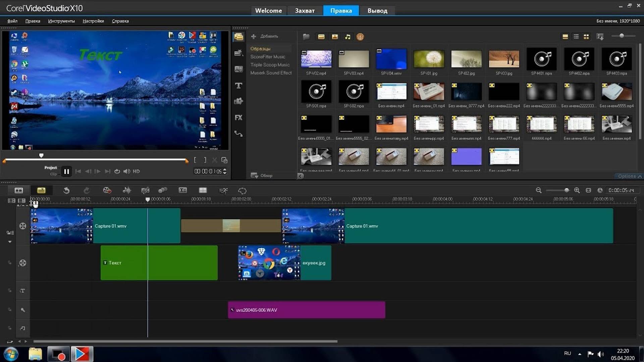Open the Path/motion tracking panel
The height and width of the screenshot is (362, 644).
238,134
